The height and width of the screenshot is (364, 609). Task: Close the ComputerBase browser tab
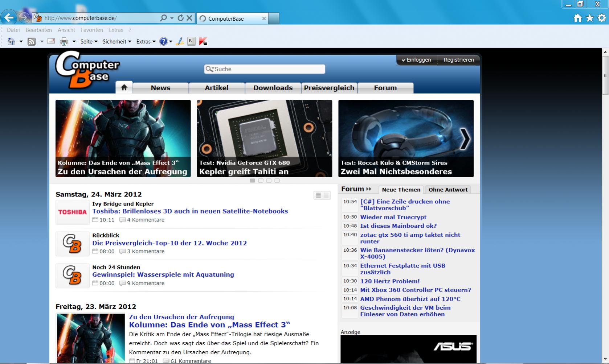pyautogui.click(x=264, y=18)
